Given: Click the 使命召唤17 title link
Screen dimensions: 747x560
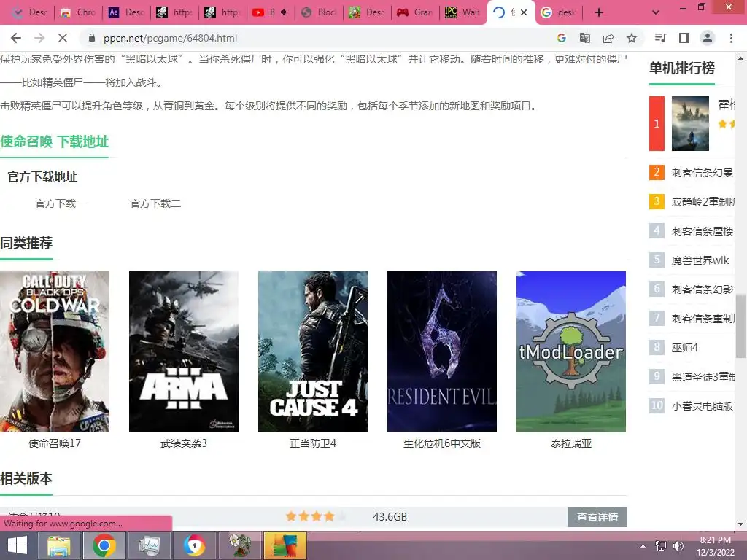Looking at the screenshot, I should pyautogui.click(x=55, y=443).
